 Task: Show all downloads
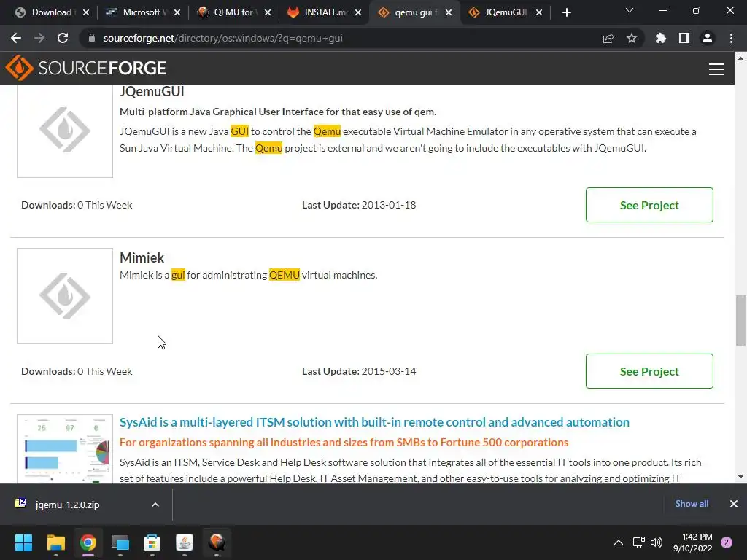tap(692, 504)
